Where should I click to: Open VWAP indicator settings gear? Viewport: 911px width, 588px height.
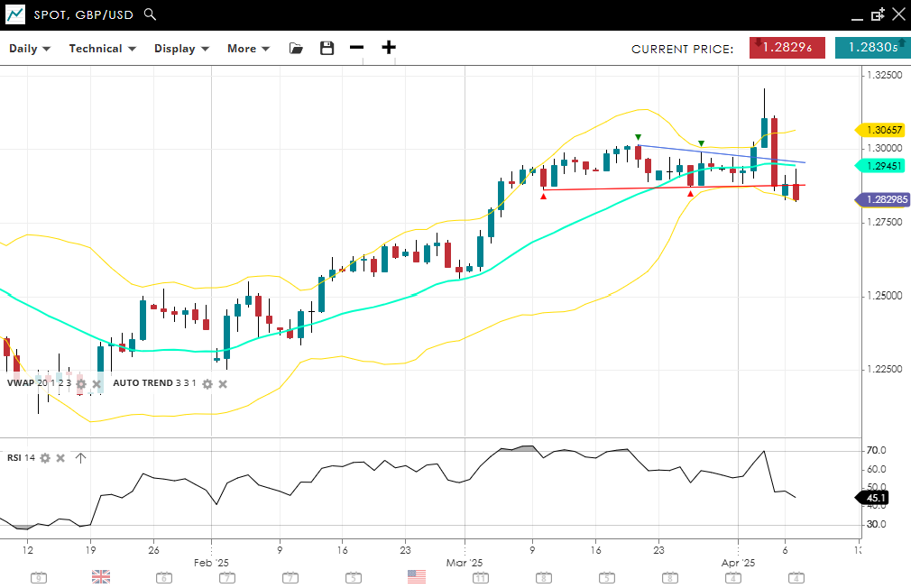click(81, 383)
